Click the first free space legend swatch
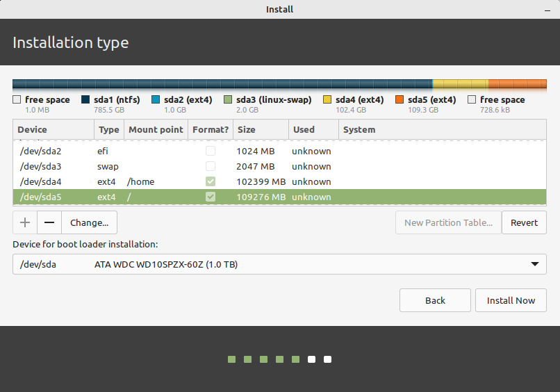 [x=17, y=99]
